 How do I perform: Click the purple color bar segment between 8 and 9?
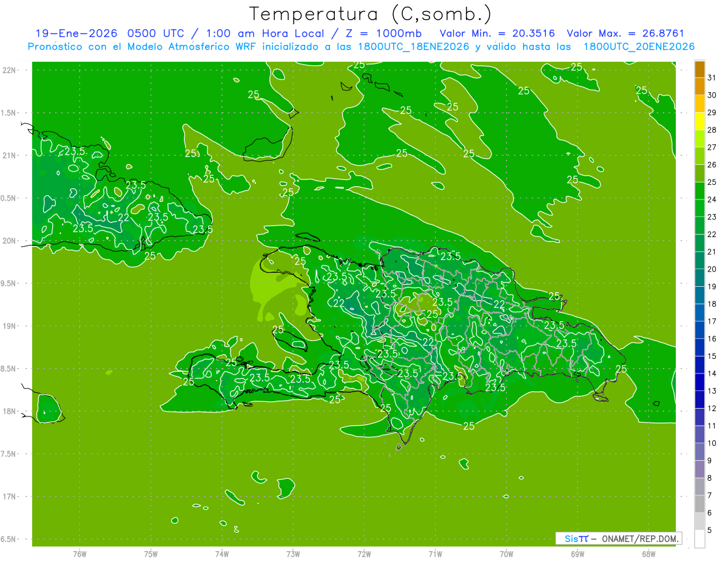click(699, 469)
